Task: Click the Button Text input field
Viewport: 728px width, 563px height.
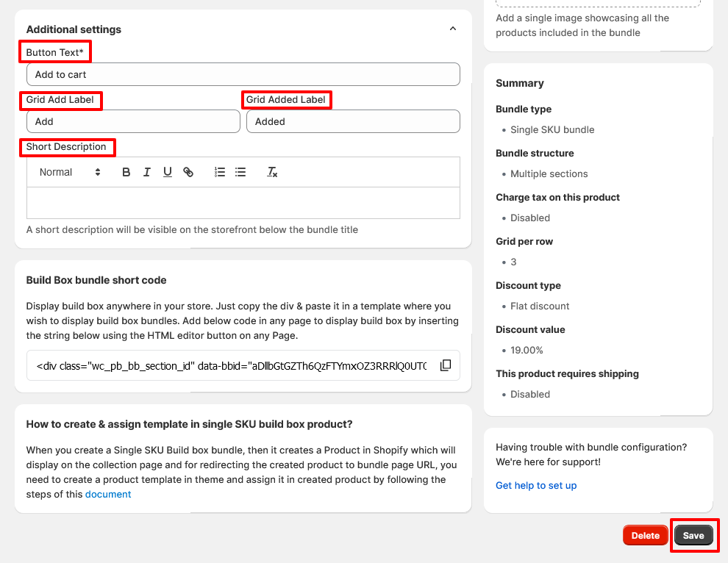Action: point(243,74)
